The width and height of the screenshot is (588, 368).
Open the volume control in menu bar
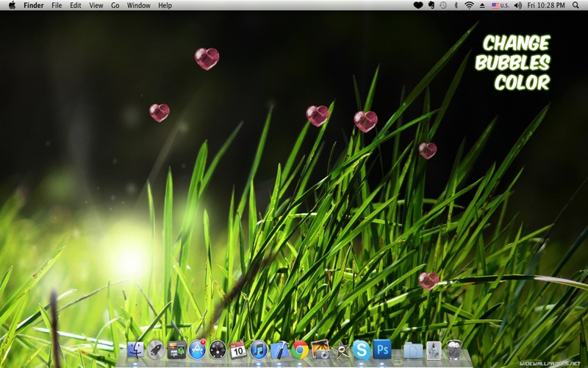(517, 5)
